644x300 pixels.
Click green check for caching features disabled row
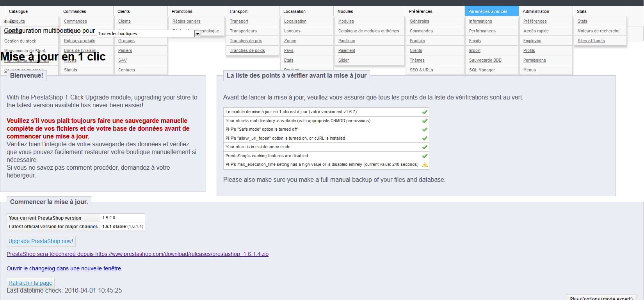[425, 156]
